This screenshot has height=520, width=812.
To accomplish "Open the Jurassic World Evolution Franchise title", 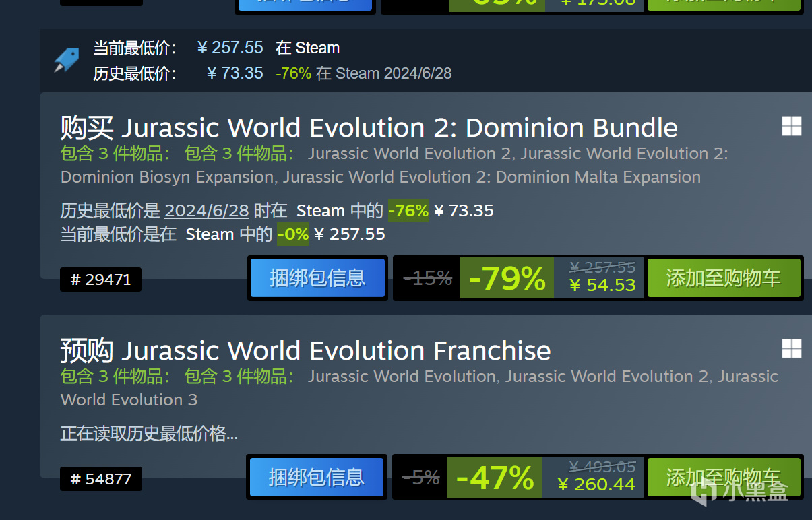I will point(306,351).
